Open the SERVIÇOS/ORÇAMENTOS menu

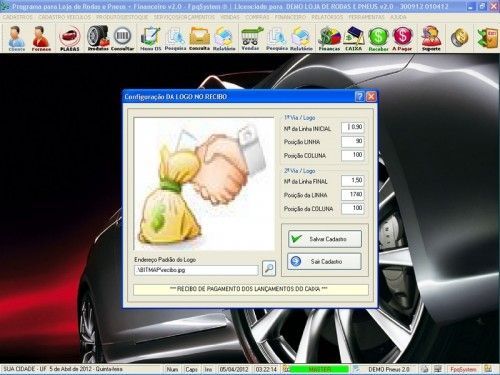click(184, 17)
